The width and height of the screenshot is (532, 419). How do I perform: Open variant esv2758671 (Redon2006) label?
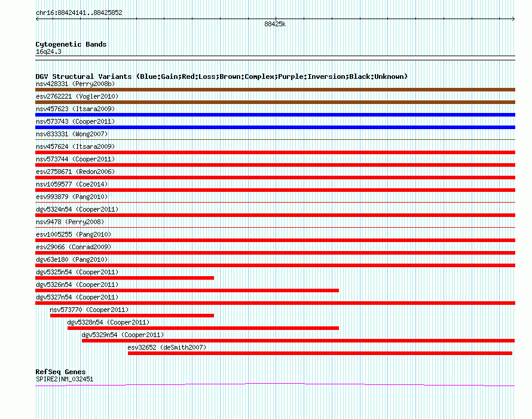pos(75,172)
